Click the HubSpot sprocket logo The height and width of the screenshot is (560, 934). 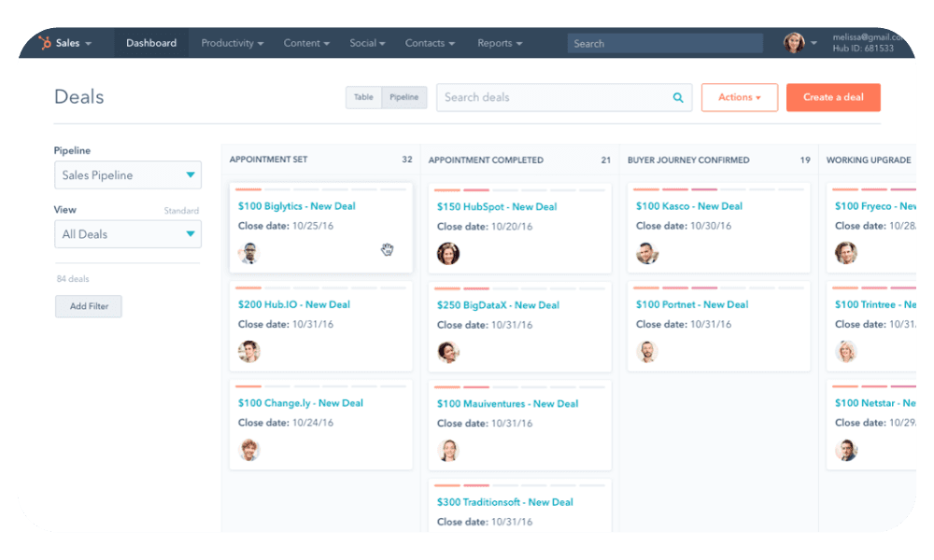[45, 43]
